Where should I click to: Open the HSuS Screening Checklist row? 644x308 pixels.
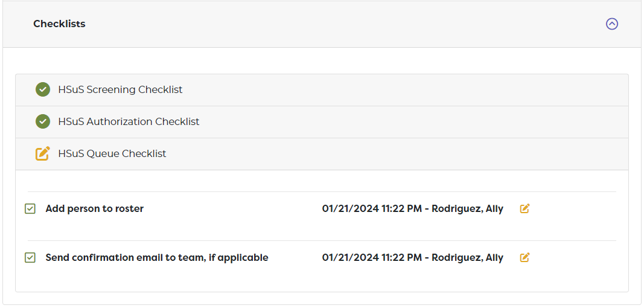(x=120, y=90)
